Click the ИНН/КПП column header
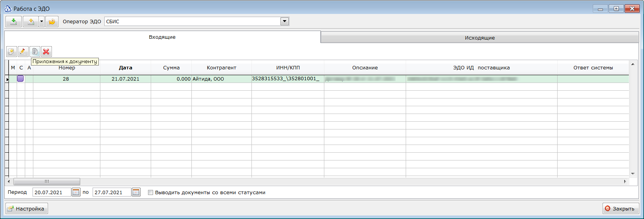The image size is (644, 219). pyautogui.click(x=288, y=68)
